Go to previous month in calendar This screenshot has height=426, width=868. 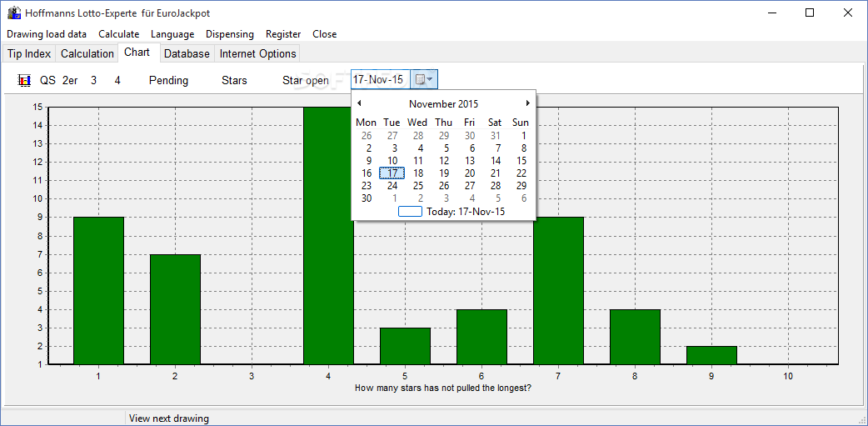click(x=359, y=103)
